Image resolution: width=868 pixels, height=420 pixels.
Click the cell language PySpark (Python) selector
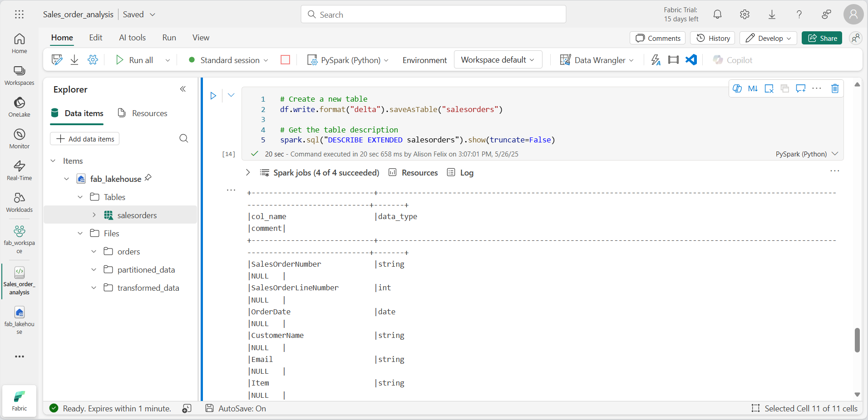807,154
